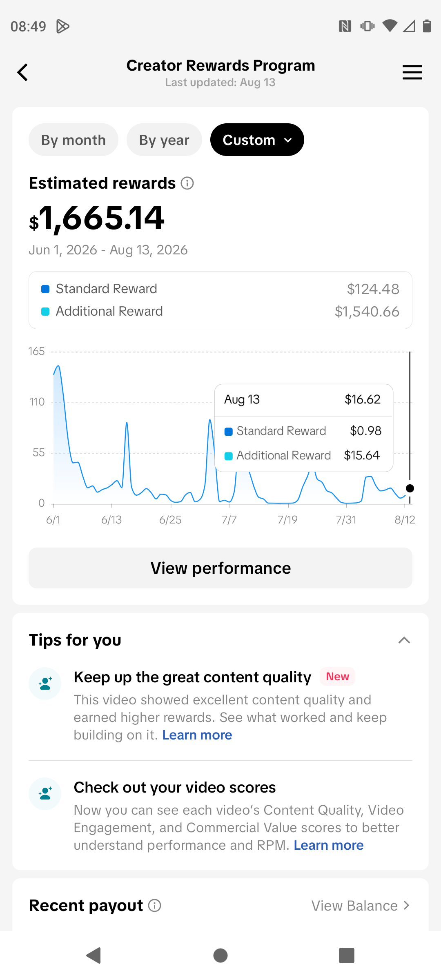Screen dimensions: 441x980
Task: Tap the View performance button
Action: click(220, 568)
